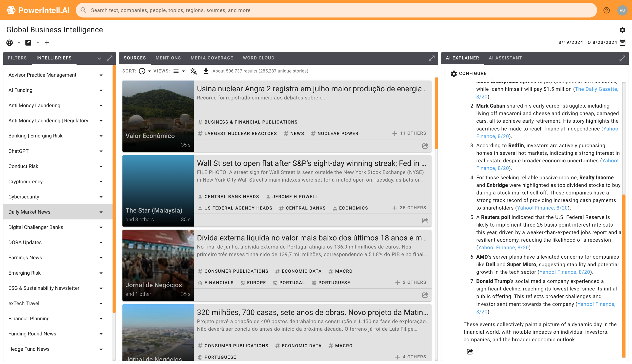
Task: Click the help question mark icon
Action: click(606, 10)
